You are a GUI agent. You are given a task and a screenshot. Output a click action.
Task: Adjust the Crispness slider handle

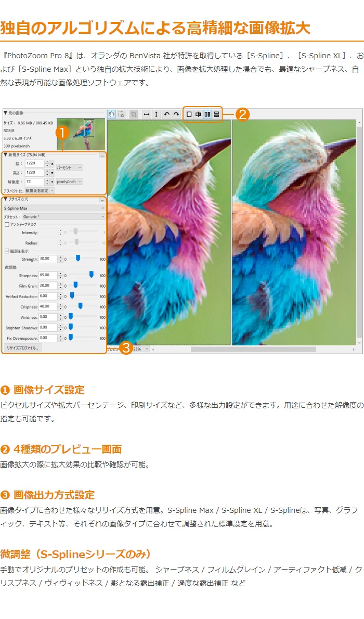pyautogui.click(x=80, y=306)
